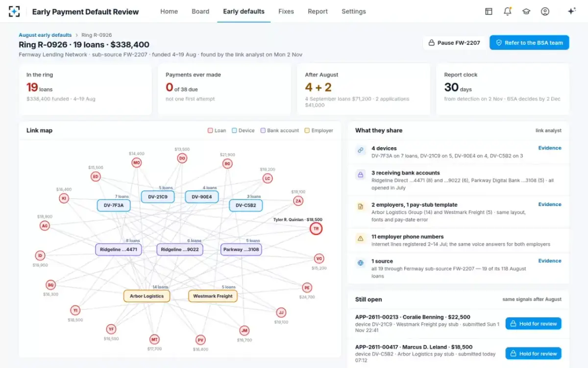Click the app logo icon
The image size is (588, 368).
pos(15,11)
